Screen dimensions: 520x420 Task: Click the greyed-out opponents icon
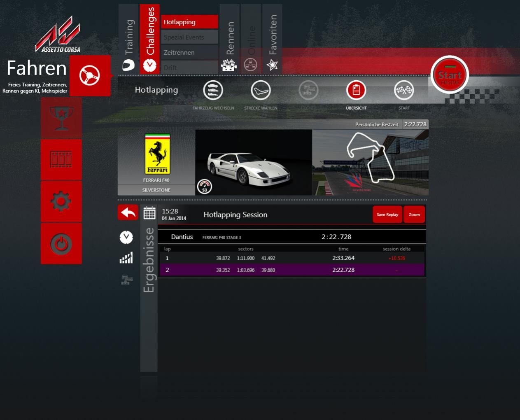308,90
